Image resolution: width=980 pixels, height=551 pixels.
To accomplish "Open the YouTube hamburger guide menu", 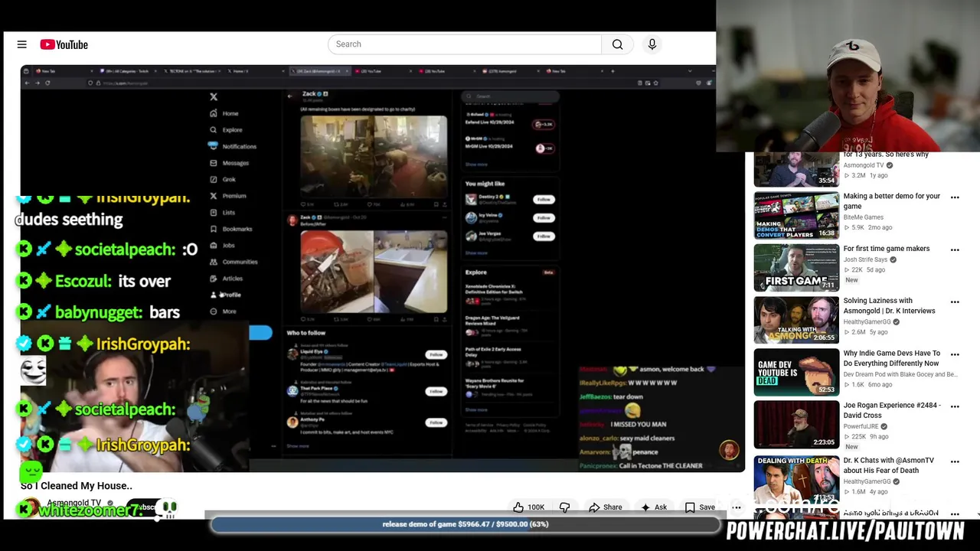I will tap(21, 44).
